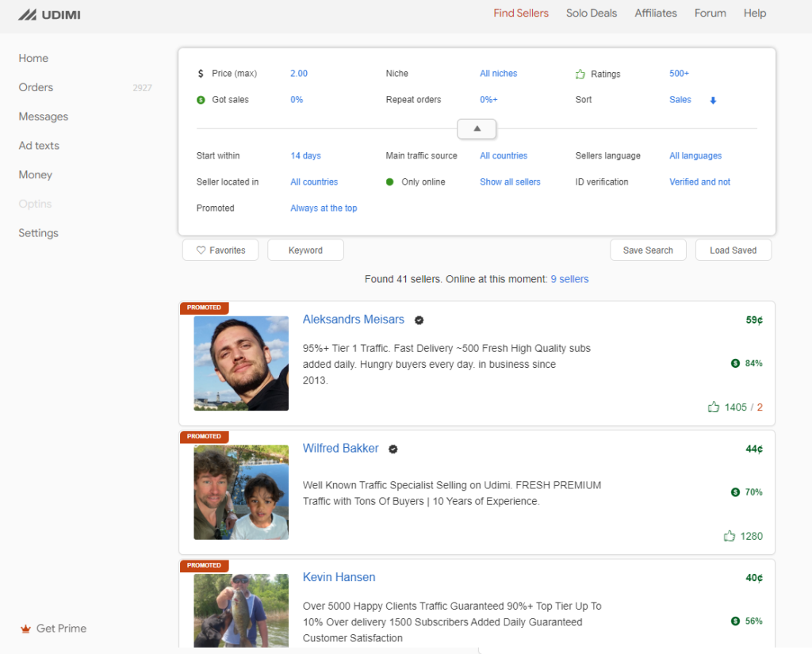Viewport: 812px width, 654px height.
Task: Open the Niche All niches dropdown
Action: tap(498, 74)
